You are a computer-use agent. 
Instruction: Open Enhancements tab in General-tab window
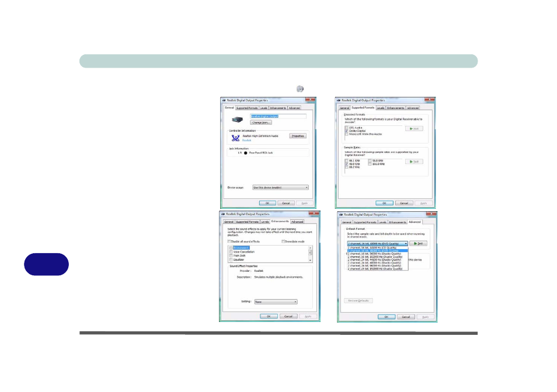click(278, 108)
